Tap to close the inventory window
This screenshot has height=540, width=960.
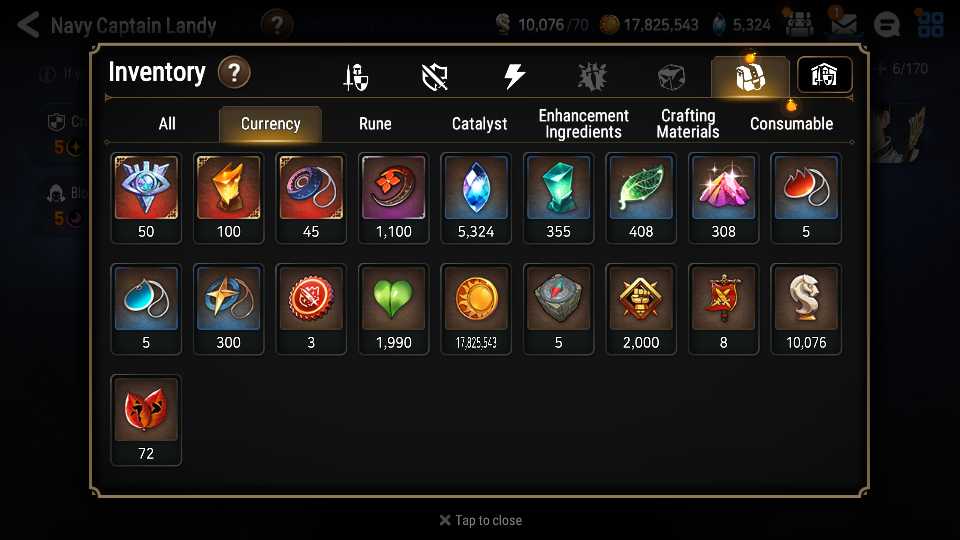coord(481,520)
